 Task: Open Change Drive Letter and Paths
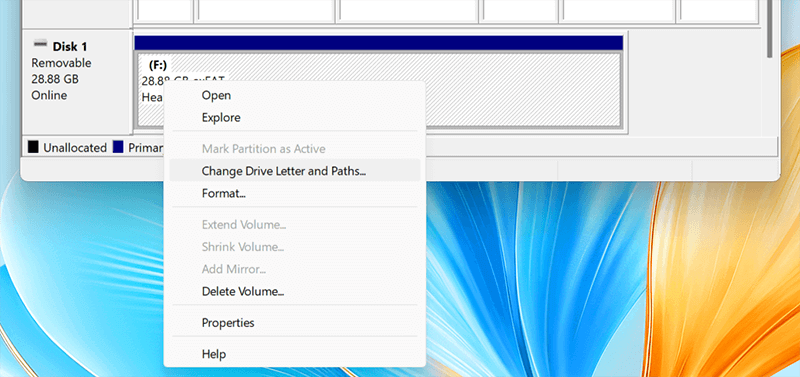(x=294, y=171)
